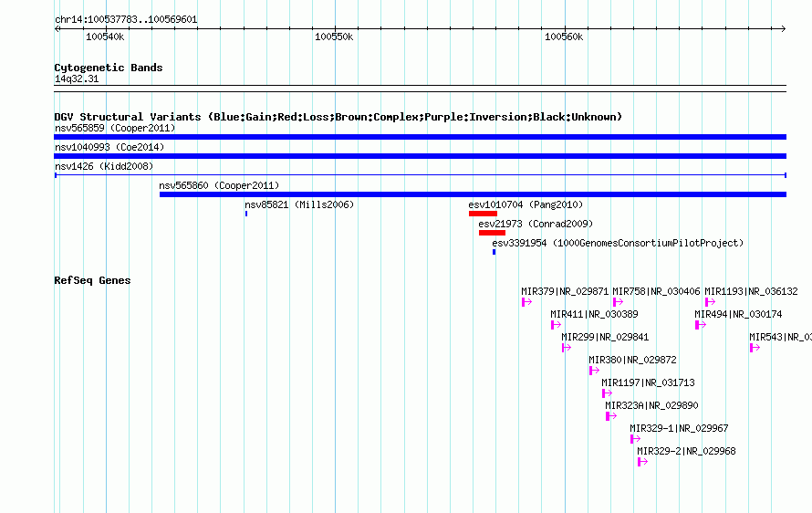Click the DGV Structural Variants track title

pos(338,117)
